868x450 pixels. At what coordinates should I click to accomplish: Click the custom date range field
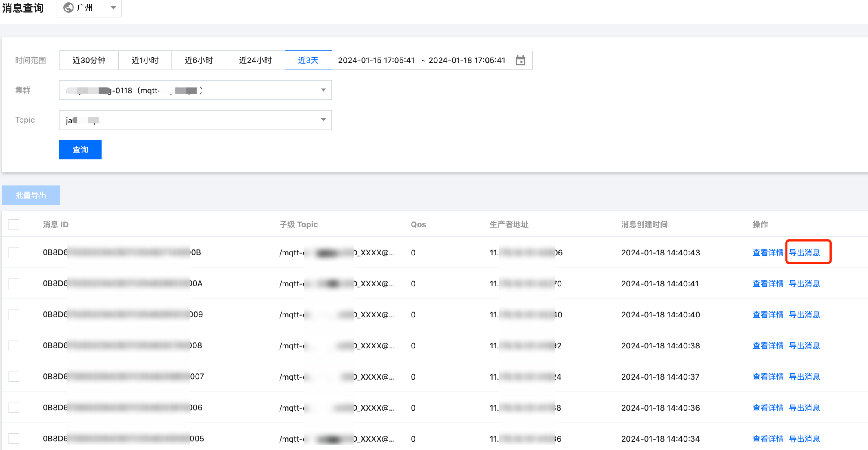click(x=421, y=60)
